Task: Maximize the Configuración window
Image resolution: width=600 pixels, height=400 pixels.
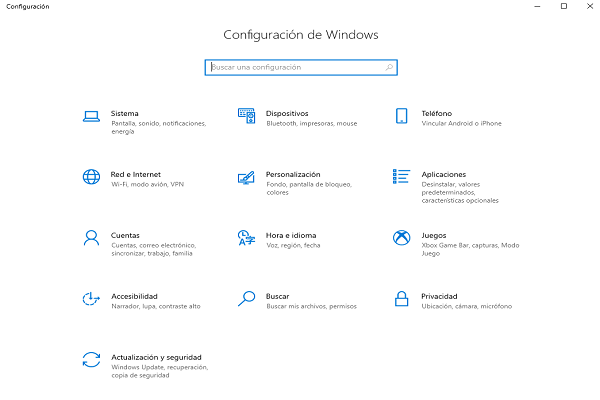Action: pos(563,6)
